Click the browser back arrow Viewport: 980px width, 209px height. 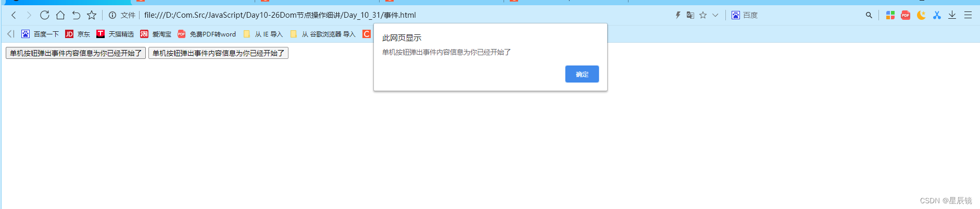click(x=14, y=15)
